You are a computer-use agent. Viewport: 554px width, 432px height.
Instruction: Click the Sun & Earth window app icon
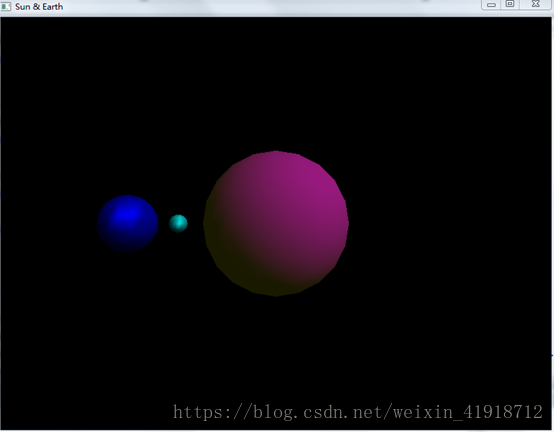tap(6, 7)
